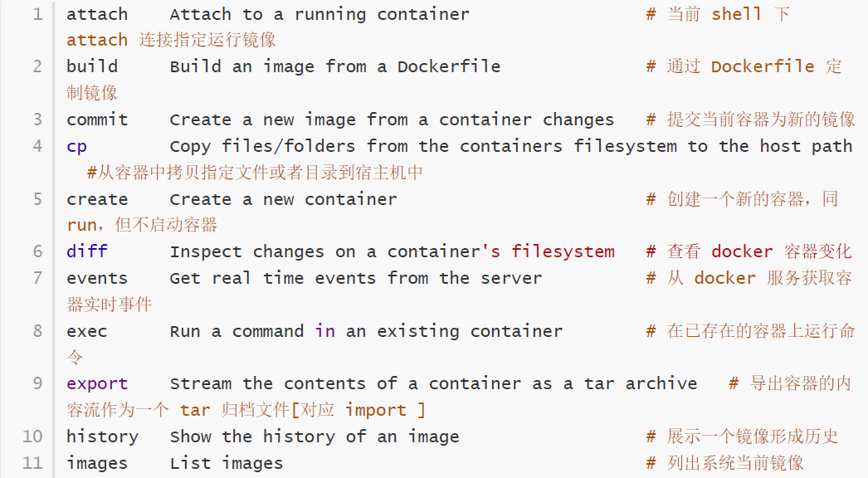
Task: Click line number 4 in the gutter
Action: [37, 146]
